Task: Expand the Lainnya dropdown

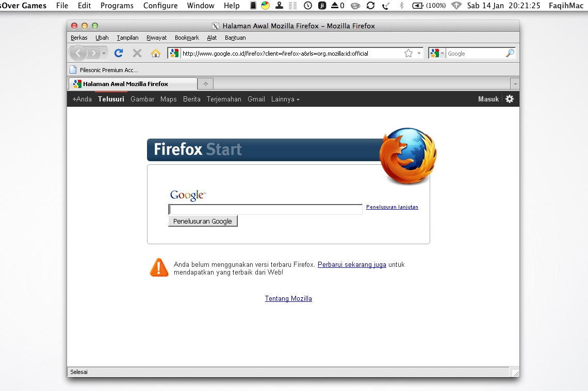Action: click(285, 99)
